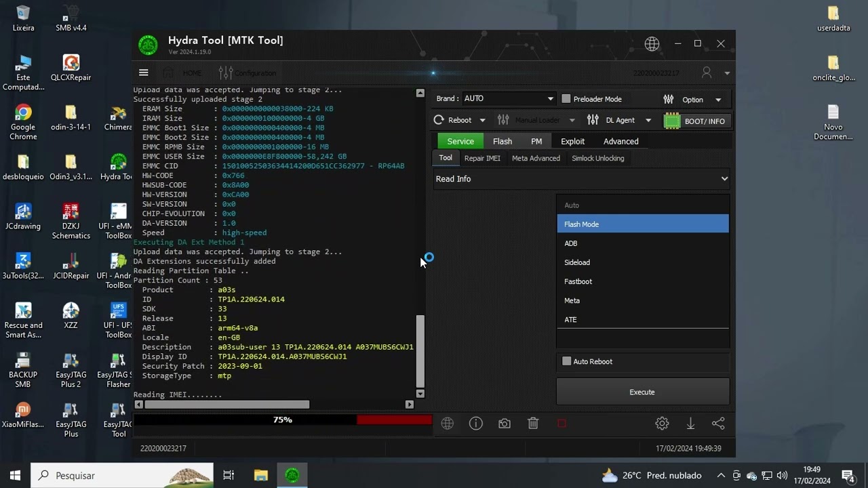Expand the Manual Loader dropdown arrow
This screenshot has height=488, width=868.
(x=572, y=121)
